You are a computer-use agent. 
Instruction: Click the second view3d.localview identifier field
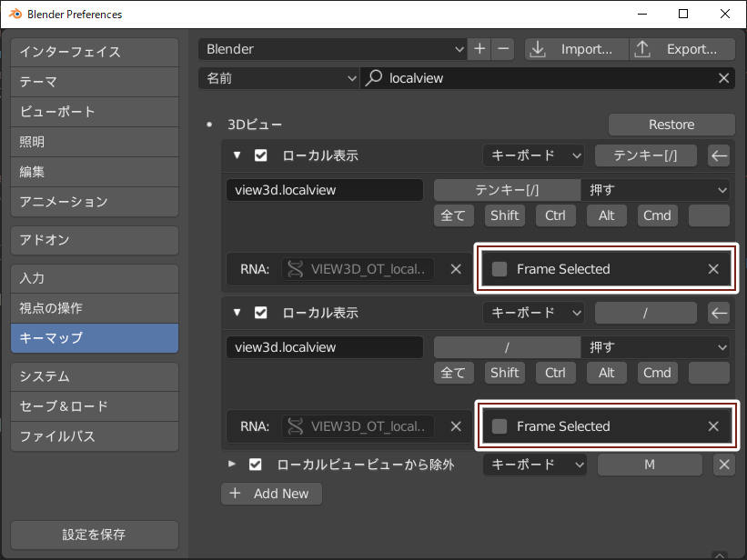[x=325, y=347]
